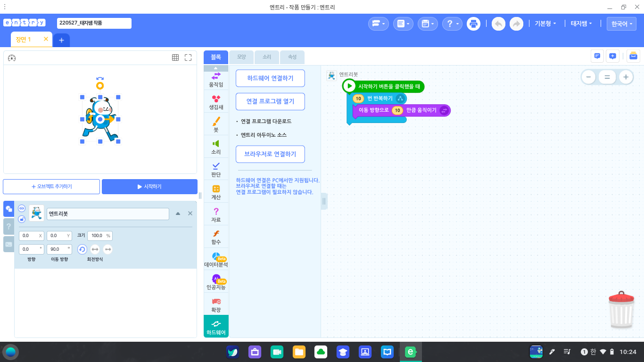Open the 한국어 language dropdown
Image resolution: width=644 pixels, height=362 pixels.
621,24
